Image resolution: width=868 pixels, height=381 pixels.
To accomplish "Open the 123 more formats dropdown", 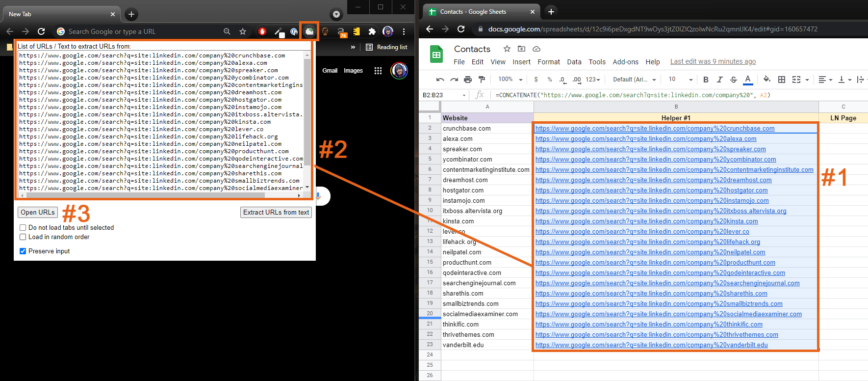I will coord(593,80).
